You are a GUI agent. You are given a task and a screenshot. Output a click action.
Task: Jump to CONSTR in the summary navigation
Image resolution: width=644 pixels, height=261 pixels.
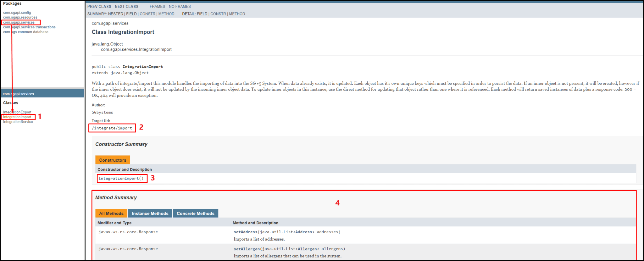[x=147, y=14]
